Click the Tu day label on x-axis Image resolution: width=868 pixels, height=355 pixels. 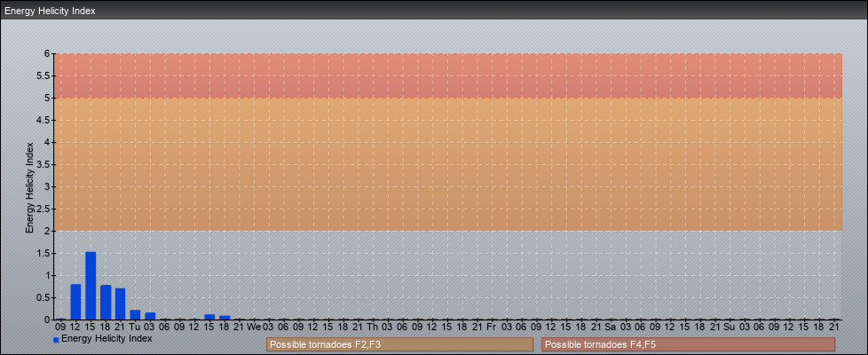pos(135,327)
